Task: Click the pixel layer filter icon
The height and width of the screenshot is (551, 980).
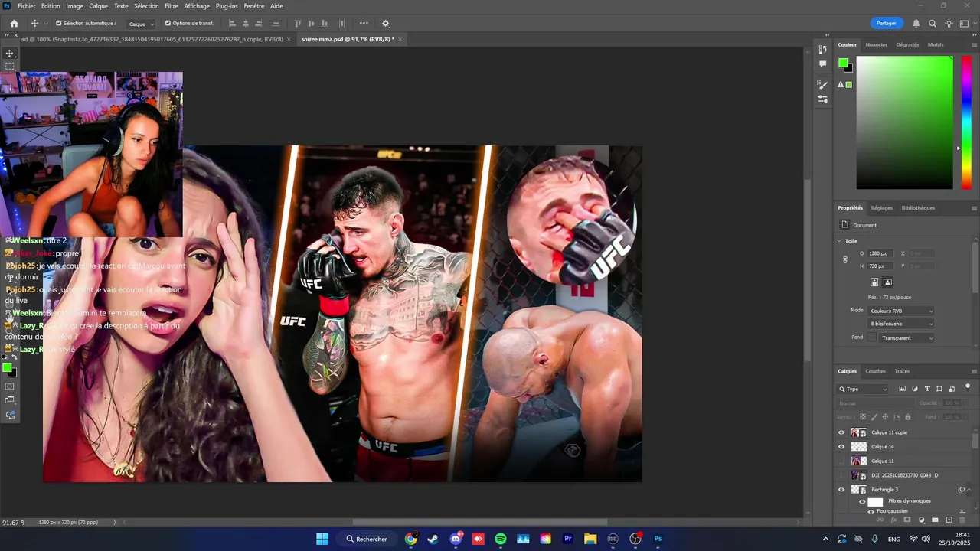Action: pyautogui.click(x=902, y=389)
